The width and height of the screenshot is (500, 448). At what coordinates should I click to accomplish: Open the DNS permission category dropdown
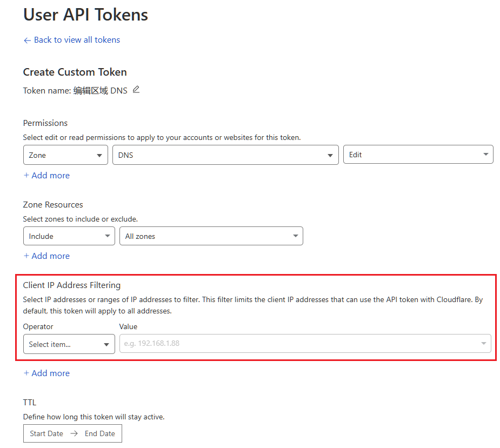(225, 154)
